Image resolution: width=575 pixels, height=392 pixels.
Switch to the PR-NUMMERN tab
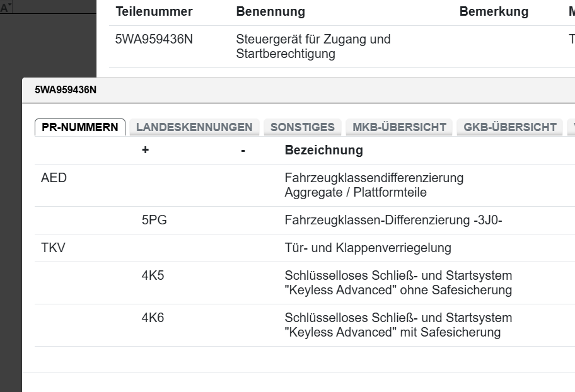point(79,127)
